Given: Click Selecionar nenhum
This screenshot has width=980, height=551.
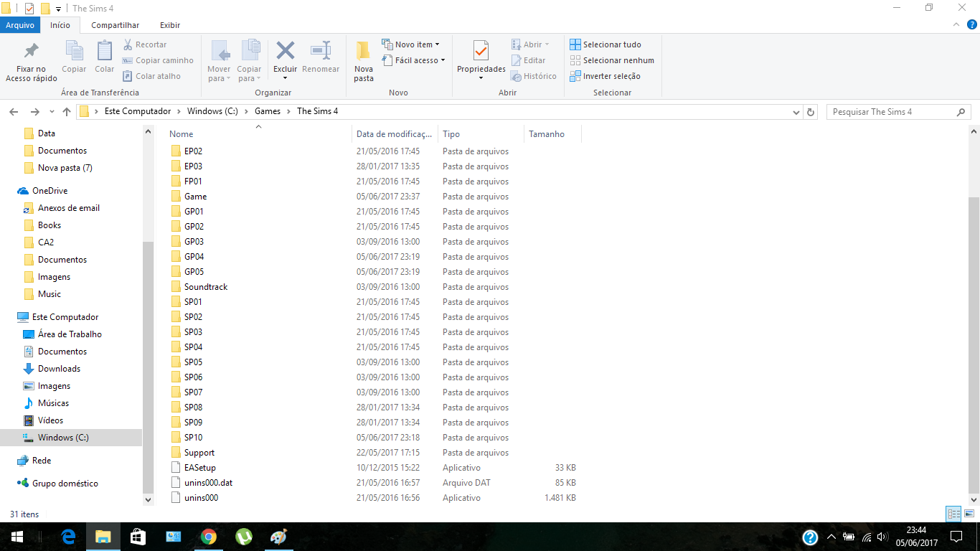Looking at the screenshot, I should (612, 60).
